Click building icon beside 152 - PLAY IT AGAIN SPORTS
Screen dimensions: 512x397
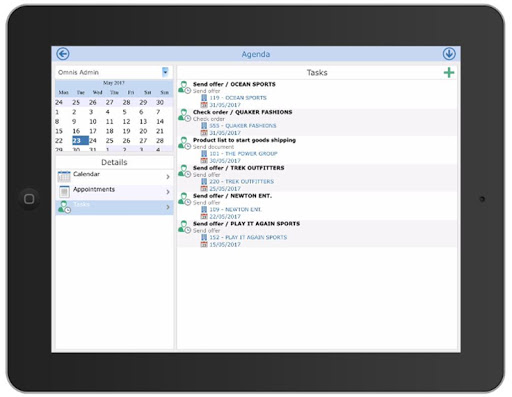click(x=204, y=237)
